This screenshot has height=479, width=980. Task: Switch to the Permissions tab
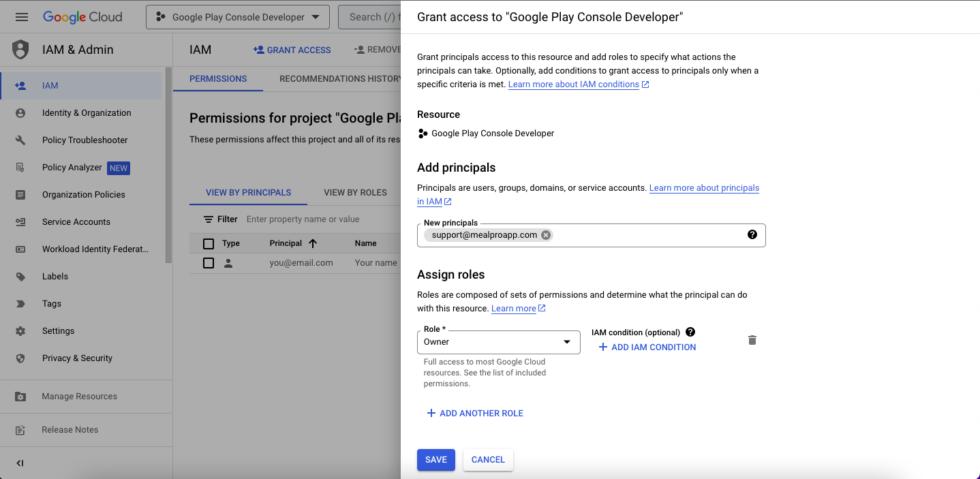(218, 78)
